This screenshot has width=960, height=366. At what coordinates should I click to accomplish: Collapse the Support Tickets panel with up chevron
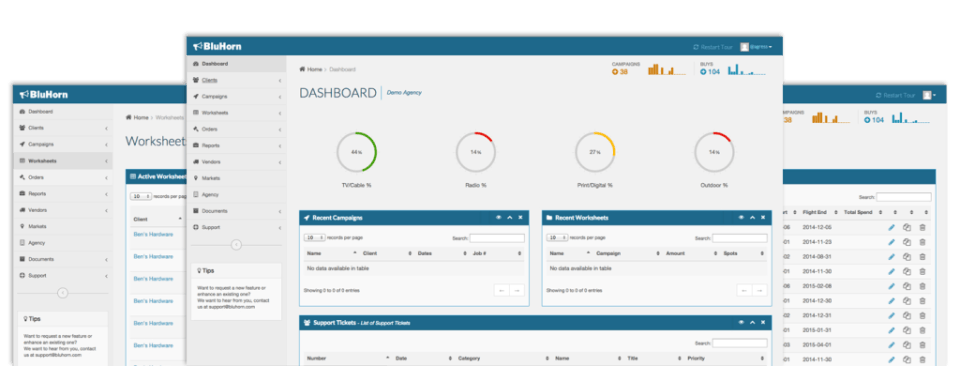click(752, 322)
